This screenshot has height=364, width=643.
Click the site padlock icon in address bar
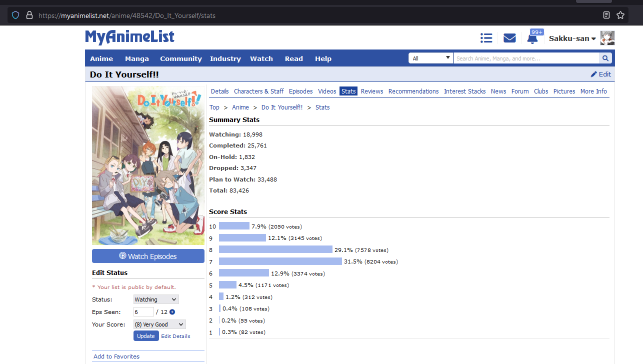coord(29,15)
